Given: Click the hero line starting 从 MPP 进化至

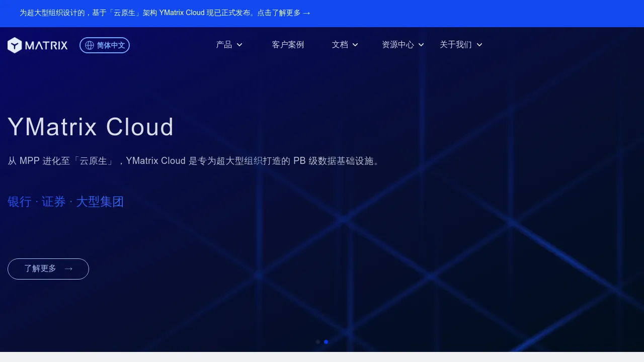Looking at the screenshot, I should coord(195,161).
